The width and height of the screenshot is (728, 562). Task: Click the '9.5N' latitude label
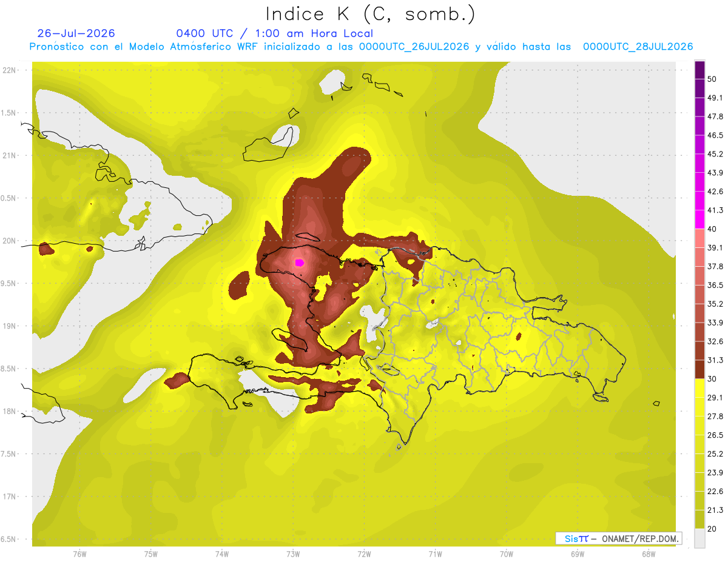click(9, 283)
